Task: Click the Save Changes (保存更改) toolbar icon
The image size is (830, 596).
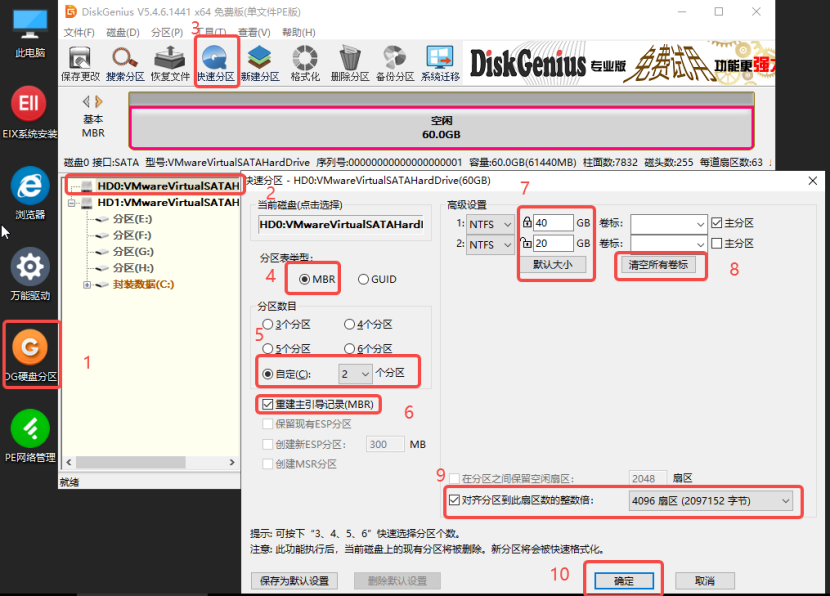Action: (80, 64)
